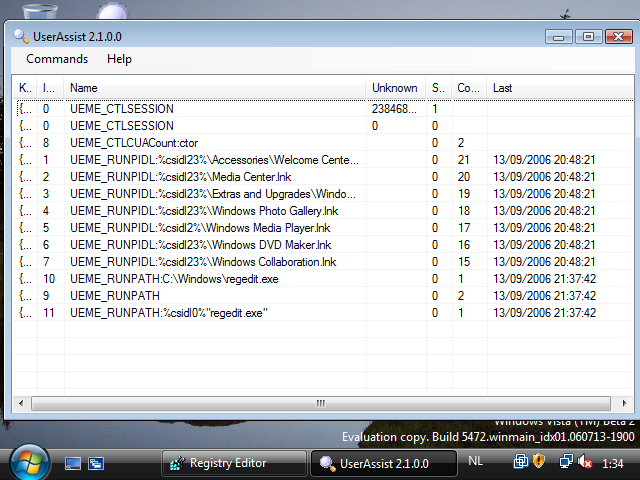Click the Recycle Bin desktop icon

coord(39,12)
